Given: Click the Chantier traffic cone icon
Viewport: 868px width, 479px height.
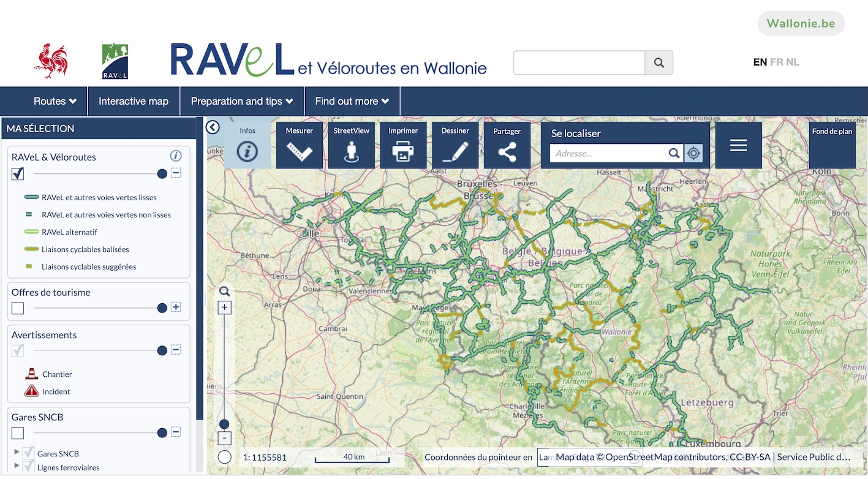Looking at the screenshot, I should coord(31,374).
